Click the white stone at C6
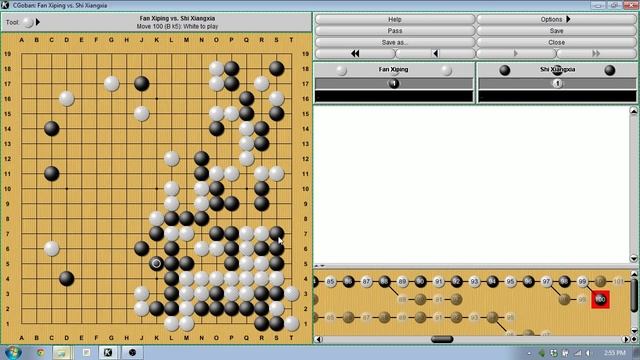 (51, 249)
